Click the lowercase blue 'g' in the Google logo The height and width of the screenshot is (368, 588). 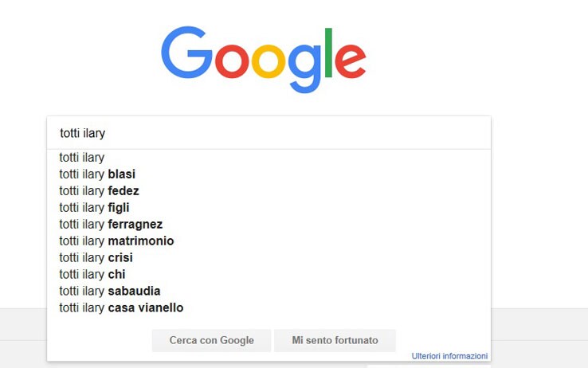click(305, 69)
